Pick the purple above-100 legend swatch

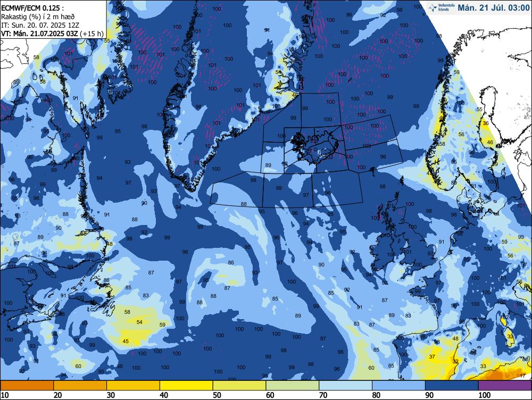505,386
